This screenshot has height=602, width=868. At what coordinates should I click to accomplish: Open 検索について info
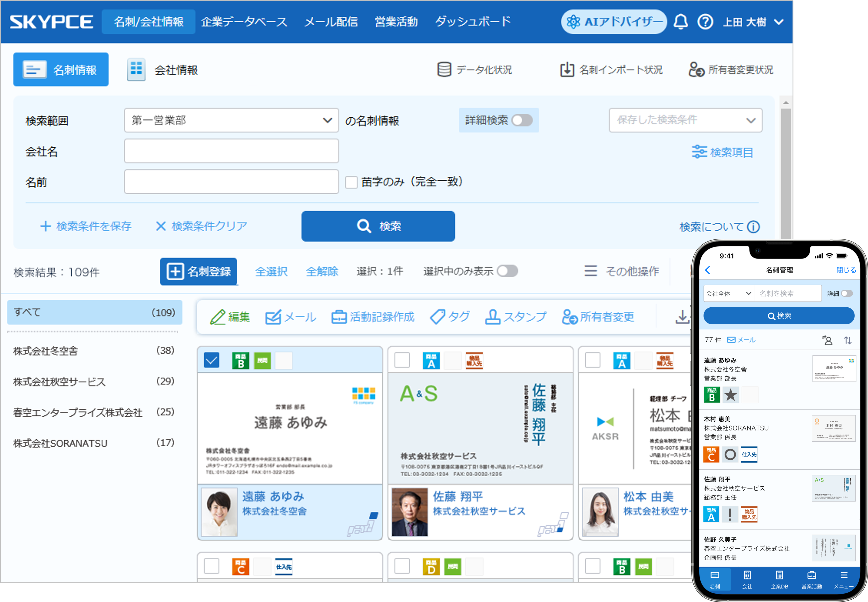(x=719, y=227)
